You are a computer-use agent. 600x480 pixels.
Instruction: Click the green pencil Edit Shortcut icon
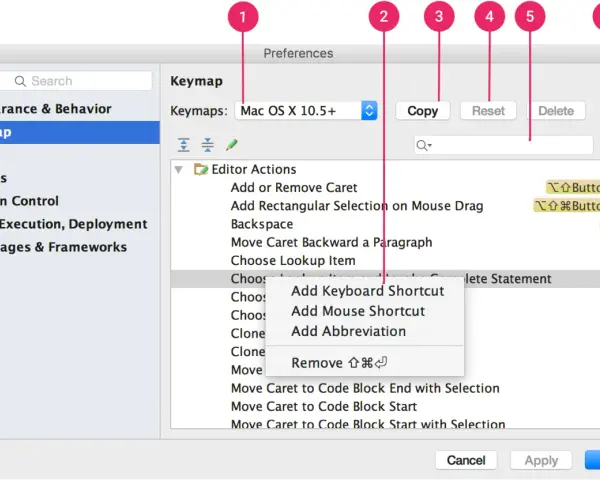232,145
